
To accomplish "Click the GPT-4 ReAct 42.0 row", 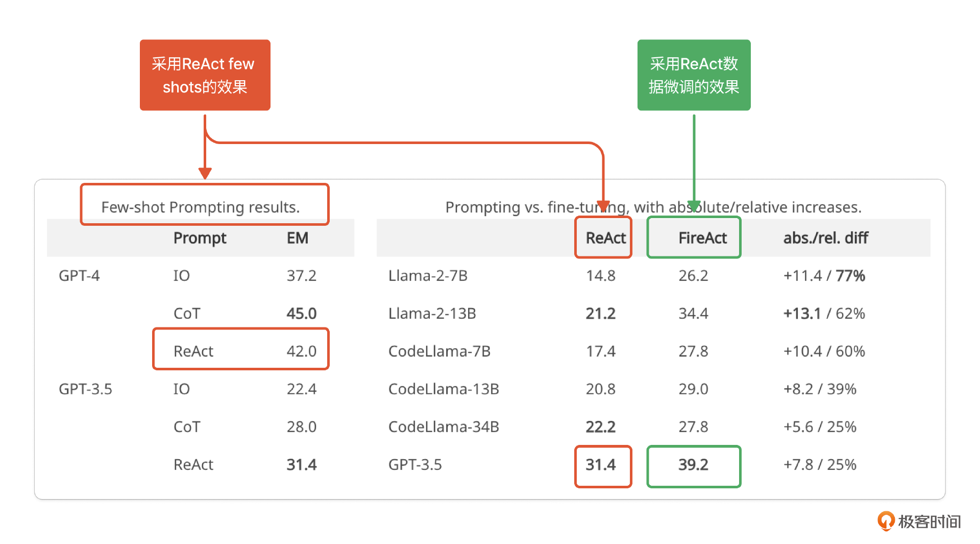I will 241,351.
